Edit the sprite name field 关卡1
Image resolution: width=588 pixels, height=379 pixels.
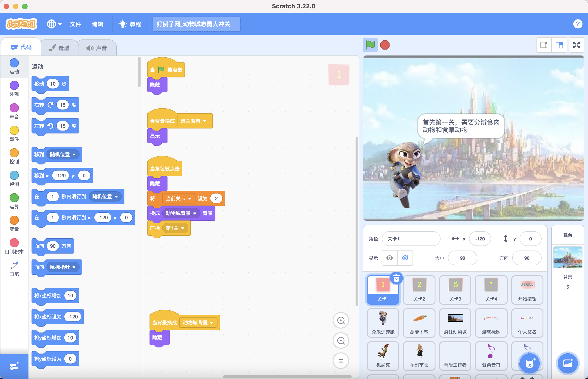click(411, 238)
